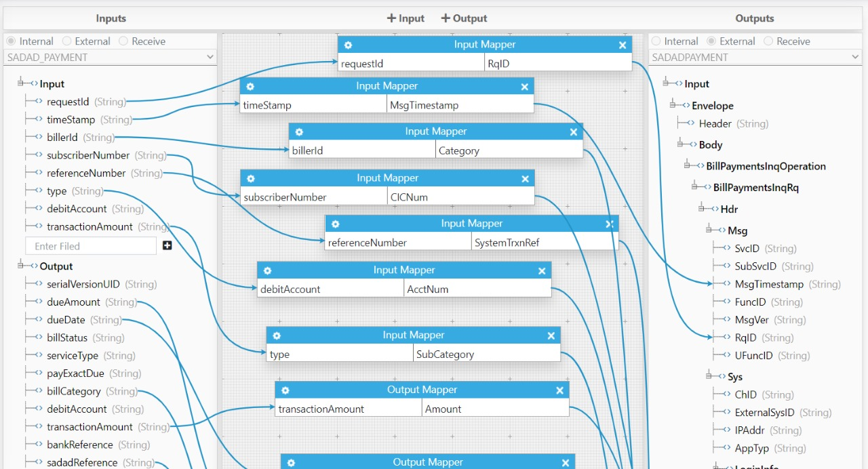The height and width of the screenshot is (469, 868).
Task: Open gear icon on subscriberNumber Input Mapper
Action: (251, 179)
